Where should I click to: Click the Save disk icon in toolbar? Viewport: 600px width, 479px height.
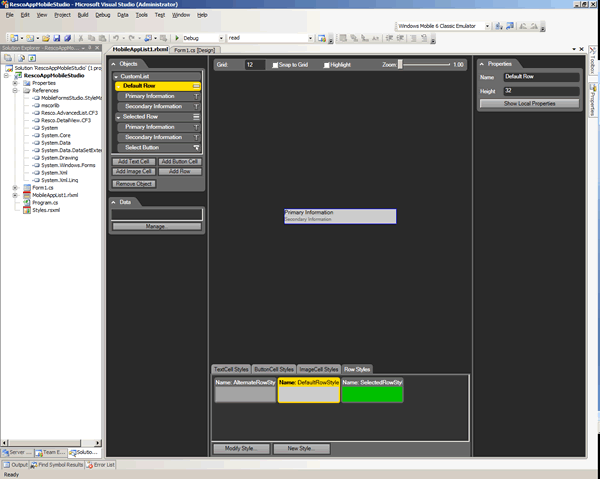point(57,38)
